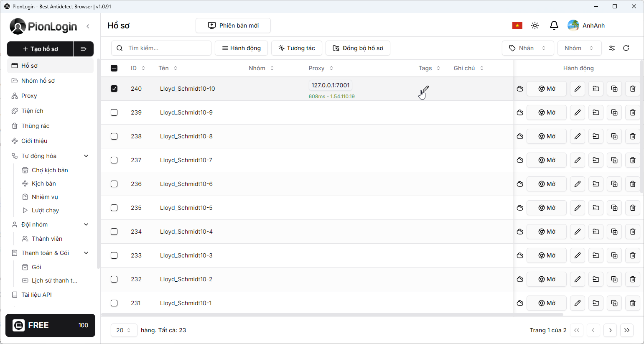The width and height of the screenshot is (644, 344).
Task: Change rows per page with the 20 stepper
Action: [x=124, y=330]
